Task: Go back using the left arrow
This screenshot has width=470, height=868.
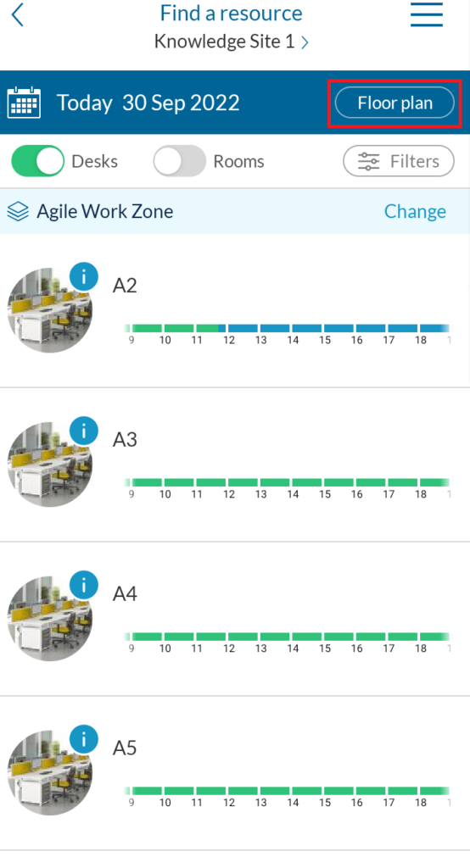Action: click(18, 15)
